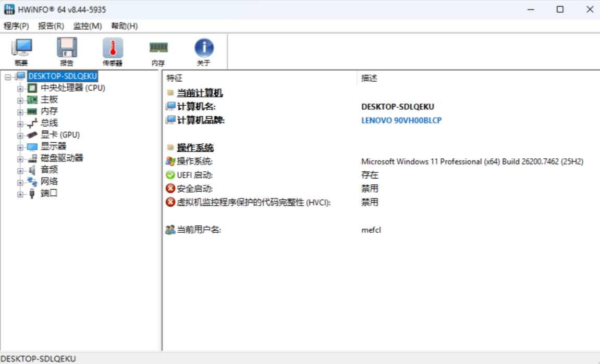Click the 主板 motherboard icon in tree

(x=32, y=100)
